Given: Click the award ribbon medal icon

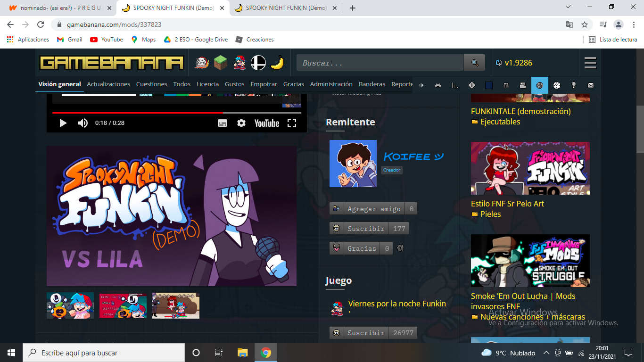Looking at the screenshot, I should point(574,85).
